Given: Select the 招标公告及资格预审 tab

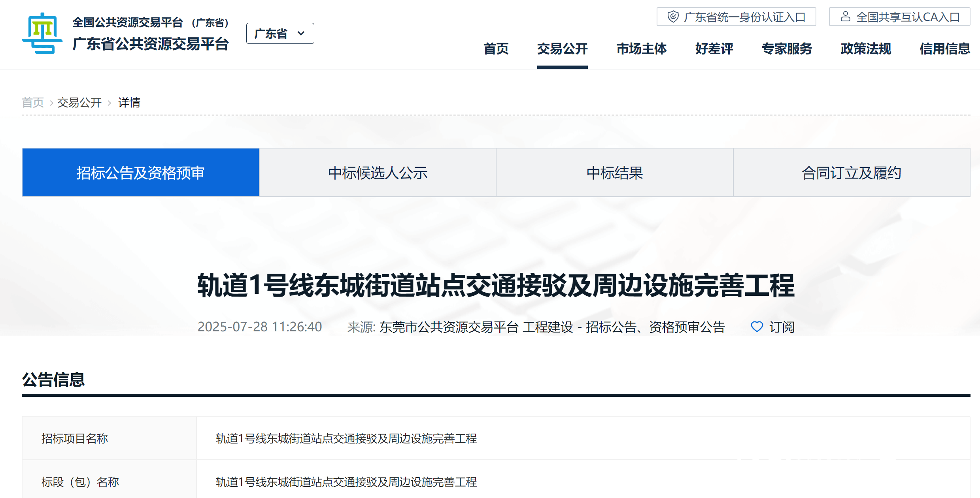Looking at the screenshot, I should pyautogui.click(x=140, y=173).
